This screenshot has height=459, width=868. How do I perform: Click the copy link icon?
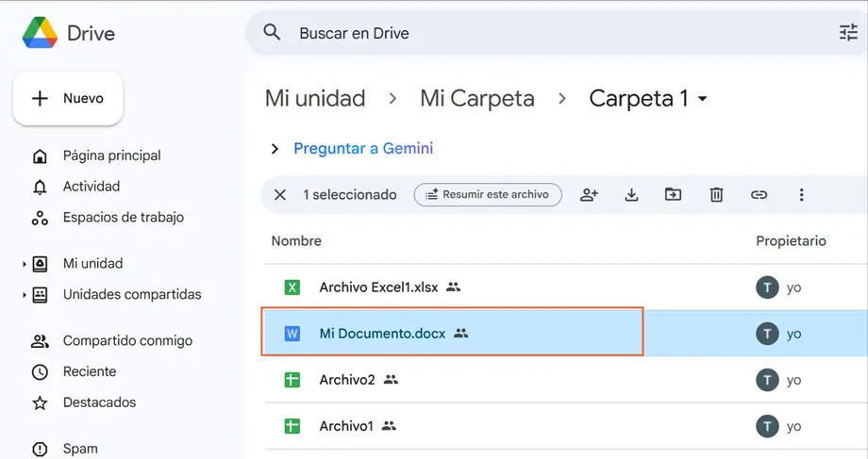759,195
